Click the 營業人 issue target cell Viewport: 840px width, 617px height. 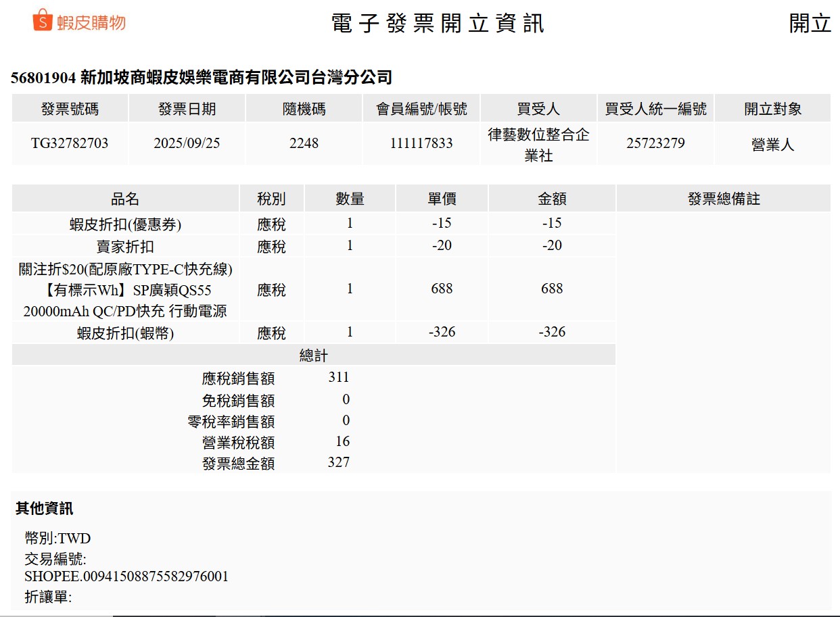click(772, 145)
